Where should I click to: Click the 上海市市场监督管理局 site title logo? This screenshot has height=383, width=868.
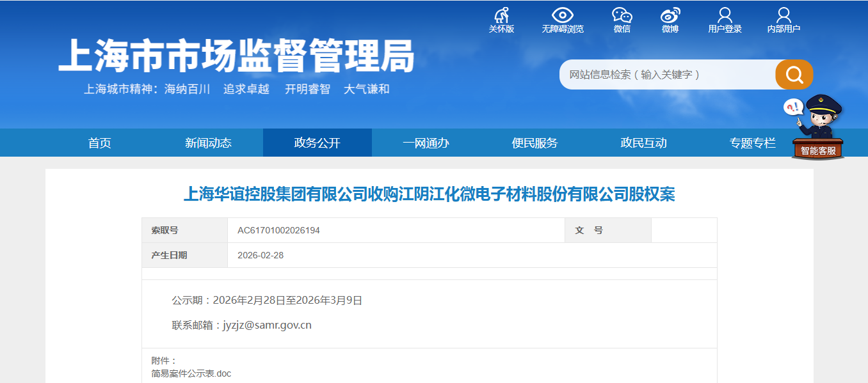tap(237, 56)
